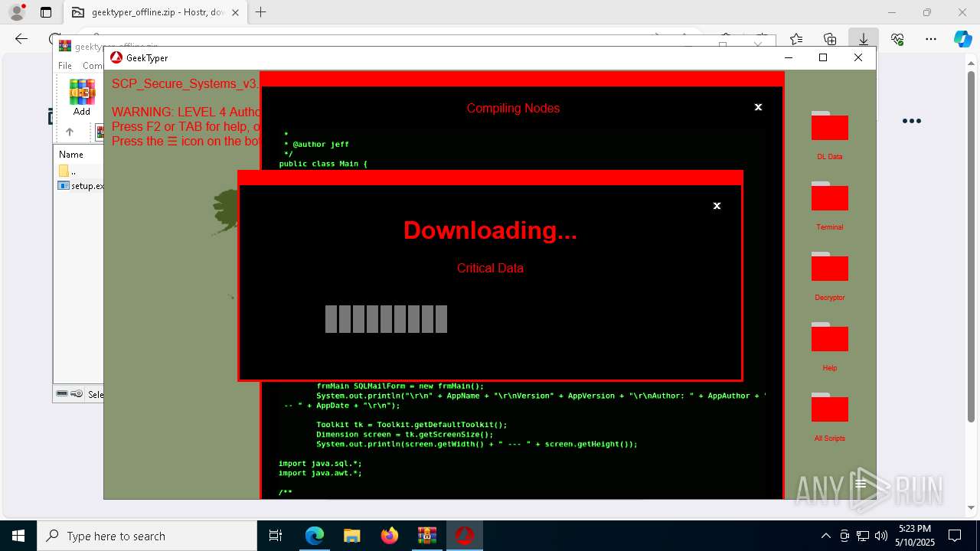Open File Explorer from taskbar

(351, 536)
